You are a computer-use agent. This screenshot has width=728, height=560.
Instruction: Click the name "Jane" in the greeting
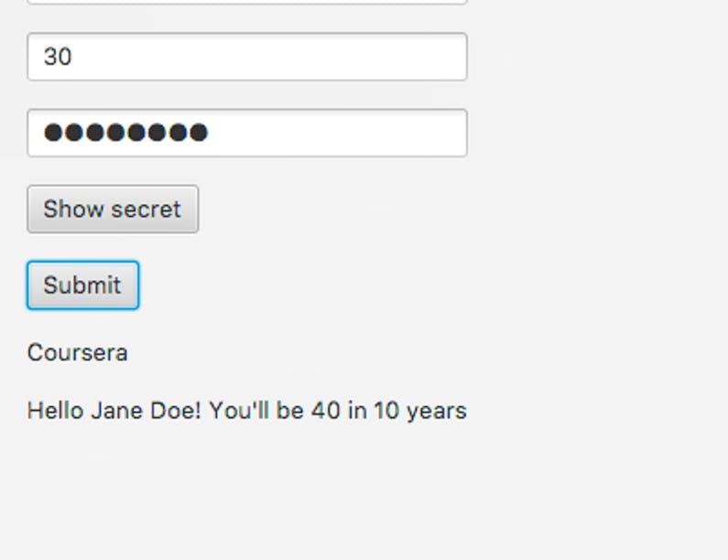click(x=112, y=411)
